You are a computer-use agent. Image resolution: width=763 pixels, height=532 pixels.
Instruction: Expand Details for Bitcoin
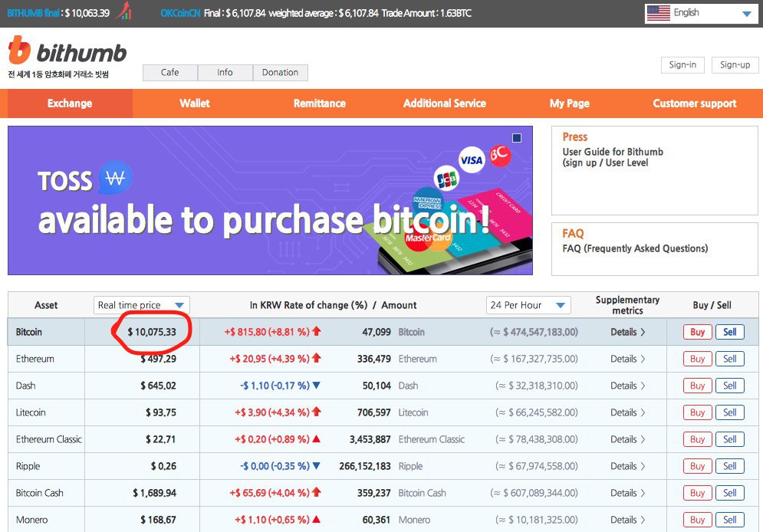pos(628,332)
